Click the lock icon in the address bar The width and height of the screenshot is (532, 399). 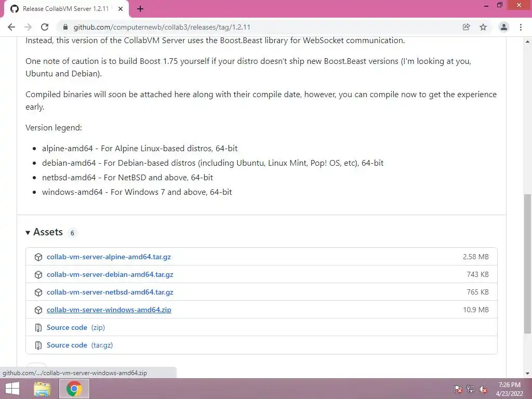coord(65,27)
